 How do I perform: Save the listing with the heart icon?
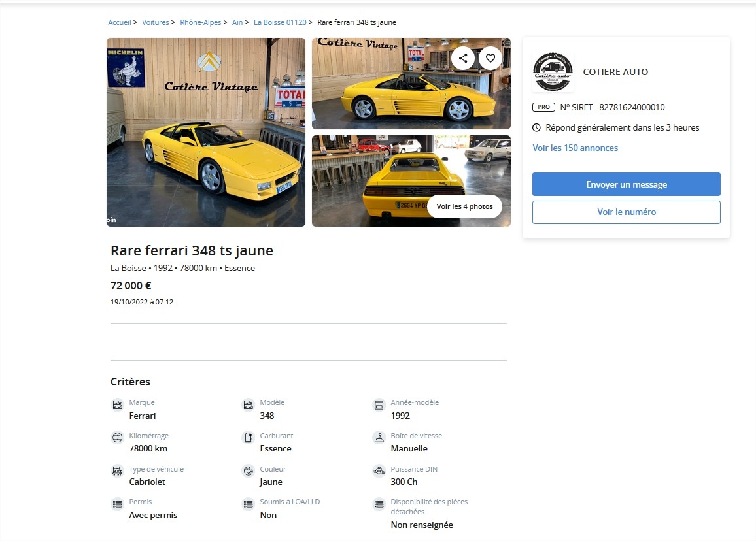490,58
